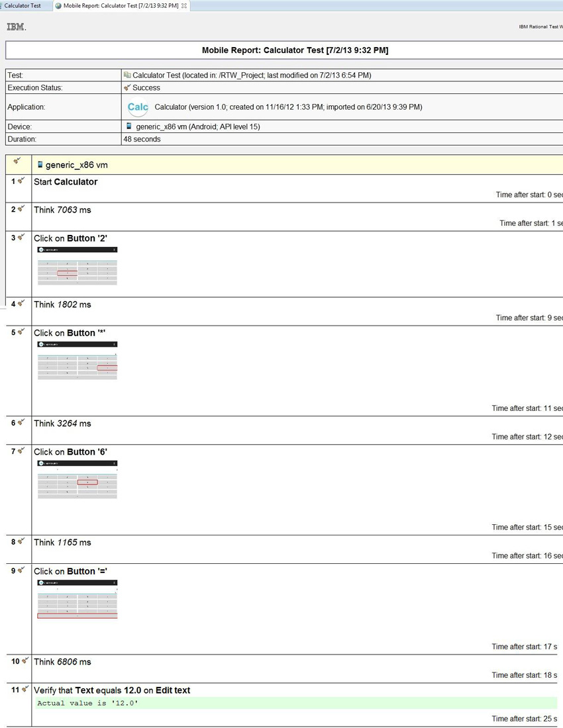Click the 'Duration:' row label
Screen dimensions: 563x728
click(x=22, y=139)
